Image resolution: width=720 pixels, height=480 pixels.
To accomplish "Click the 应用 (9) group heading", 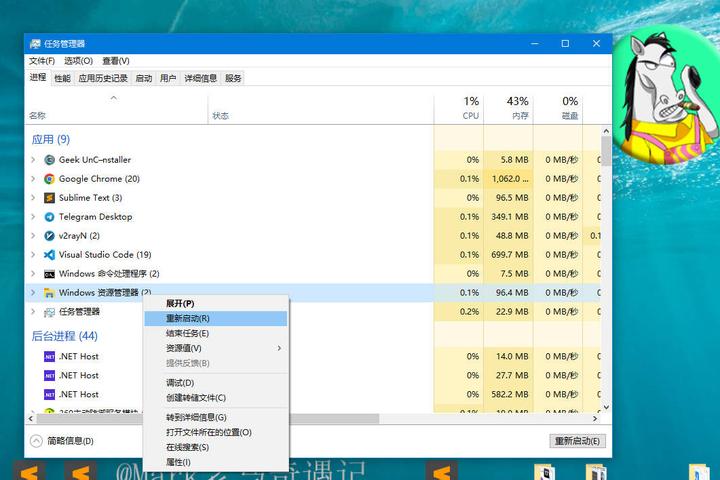I will 51,140.
